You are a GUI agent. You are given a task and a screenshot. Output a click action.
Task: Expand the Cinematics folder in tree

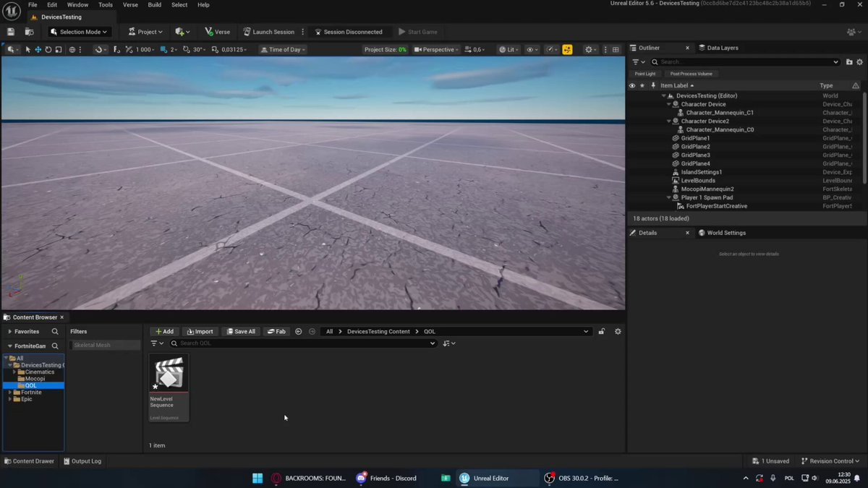point(14,372)
